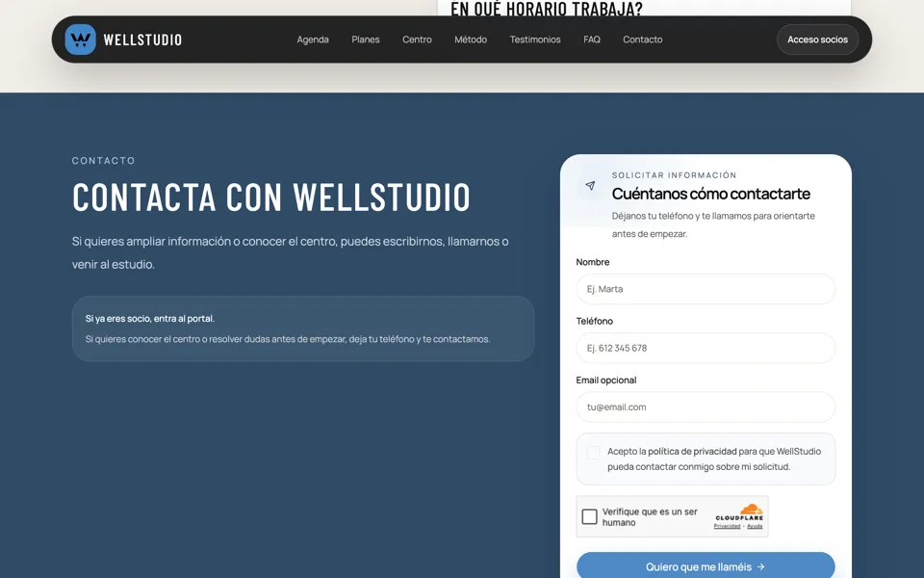Click the WellStudio W logo icon
924x578 pixels.
coord(80,39)
